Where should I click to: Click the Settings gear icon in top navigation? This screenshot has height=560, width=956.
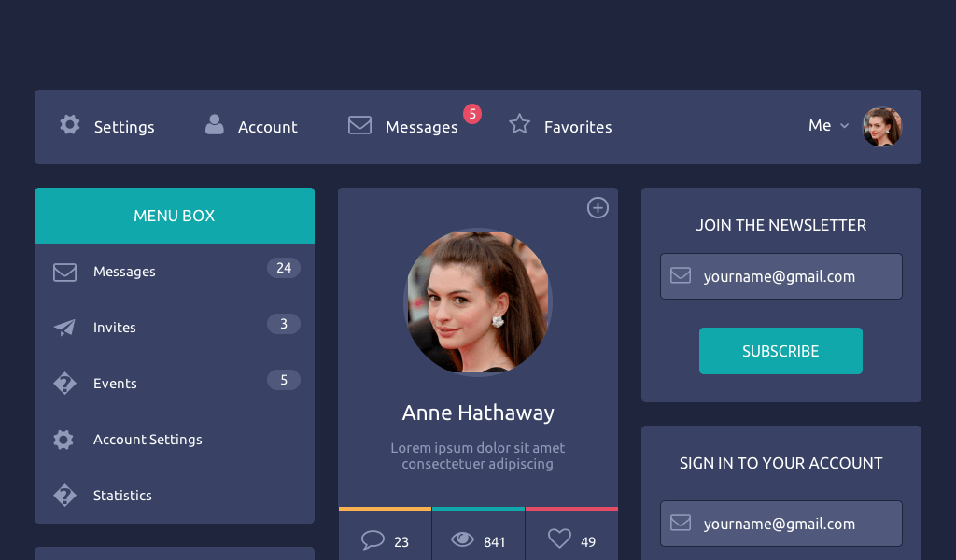tap(69, 125)
